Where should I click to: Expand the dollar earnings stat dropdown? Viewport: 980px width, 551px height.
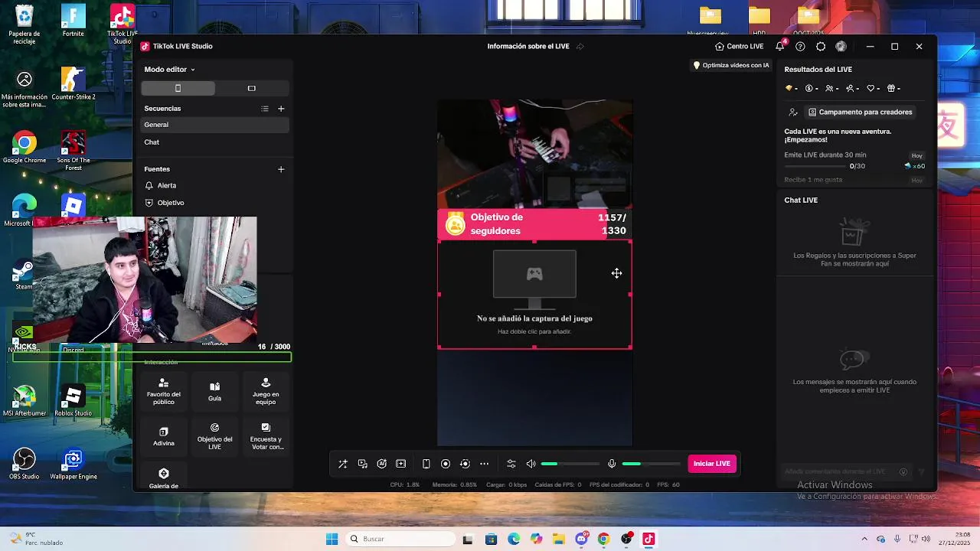pos(812,88)
